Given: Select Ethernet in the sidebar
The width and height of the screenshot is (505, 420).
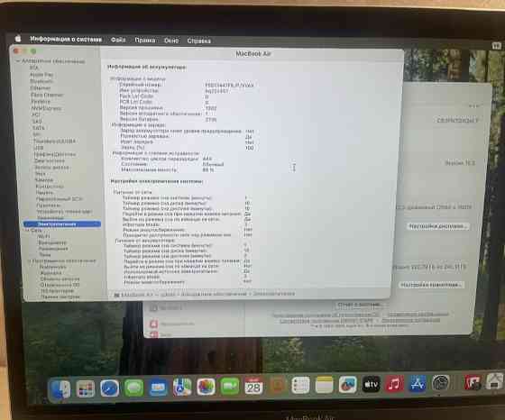Looking at the screenshot, I should [41, 87].
